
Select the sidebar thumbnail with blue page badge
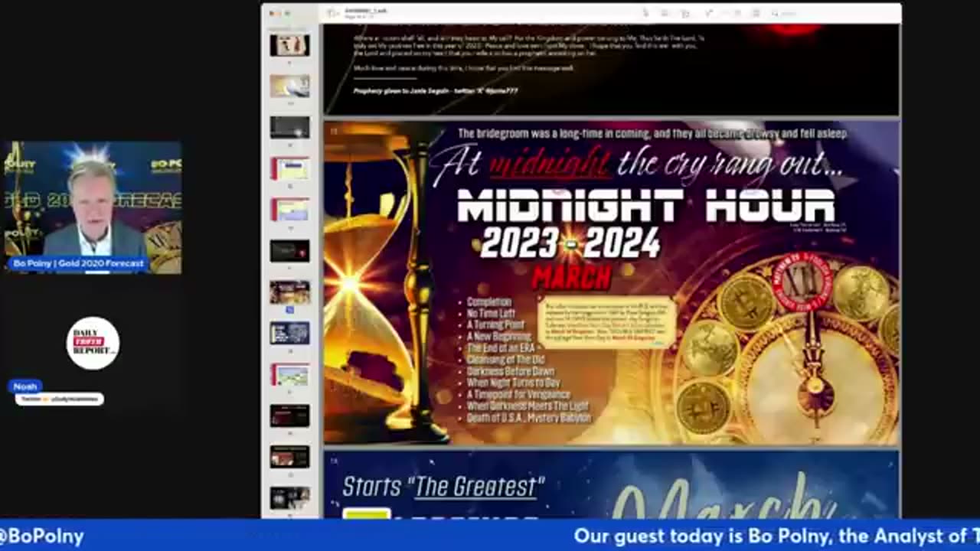[289, 292]
